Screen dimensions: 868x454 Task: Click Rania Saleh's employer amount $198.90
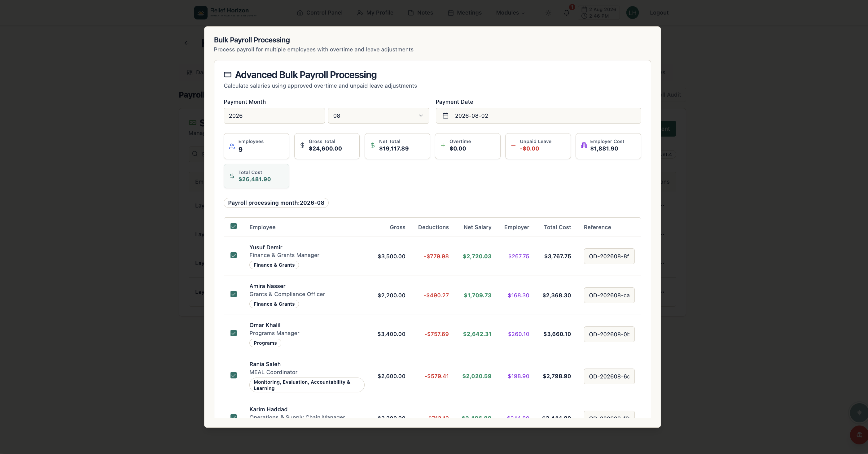click(x=518, y=376)
